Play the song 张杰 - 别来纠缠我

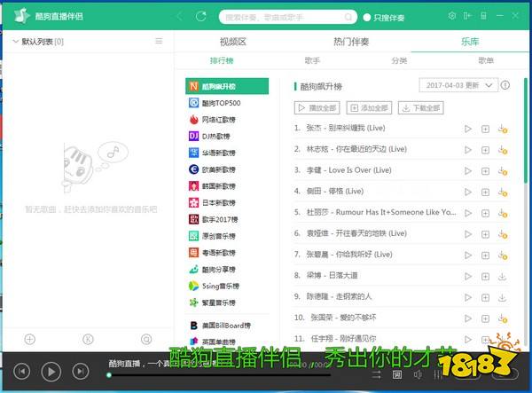tap(468, 129)
